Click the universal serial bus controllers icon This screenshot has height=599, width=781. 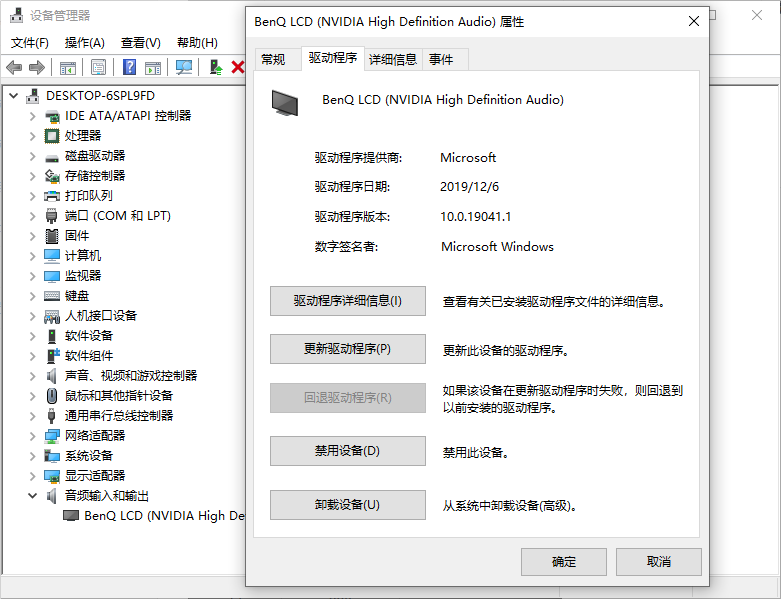pyautogui.click(x=51, y=416)
